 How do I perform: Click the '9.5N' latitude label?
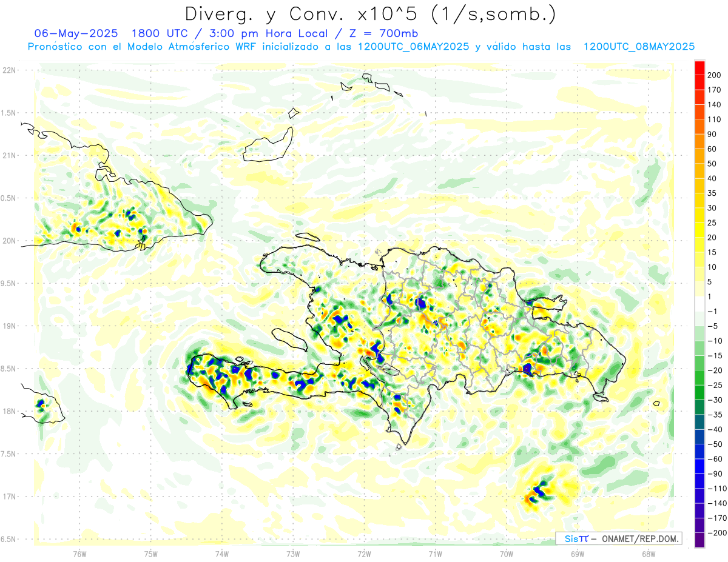[9, 283]
